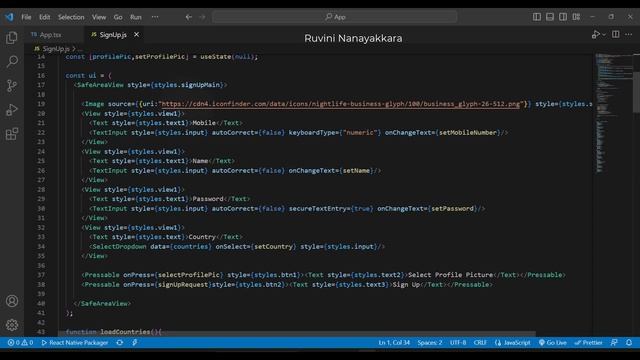The width and height of the screenshot is (640, 360).
Task: Click 'SelectDropdown' on line 34
Action: pos(119,247)
